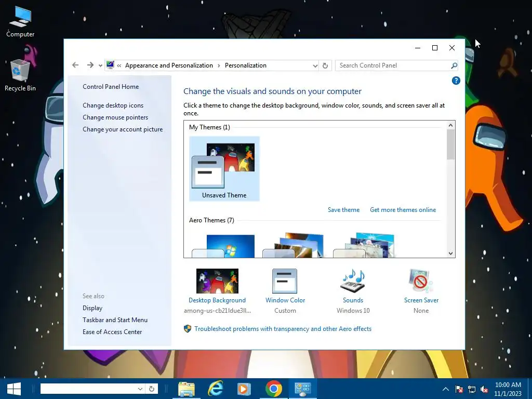Image resolution: width=532 pixels, height=399 pixels.
Task: Click the taskbar address refresh button
Action: [x=151, y=389]
